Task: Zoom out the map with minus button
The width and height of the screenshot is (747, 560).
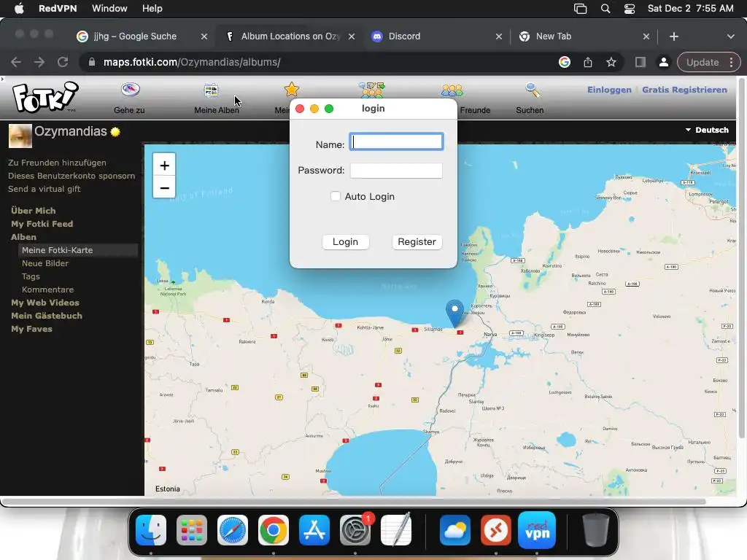Action: 164,187
